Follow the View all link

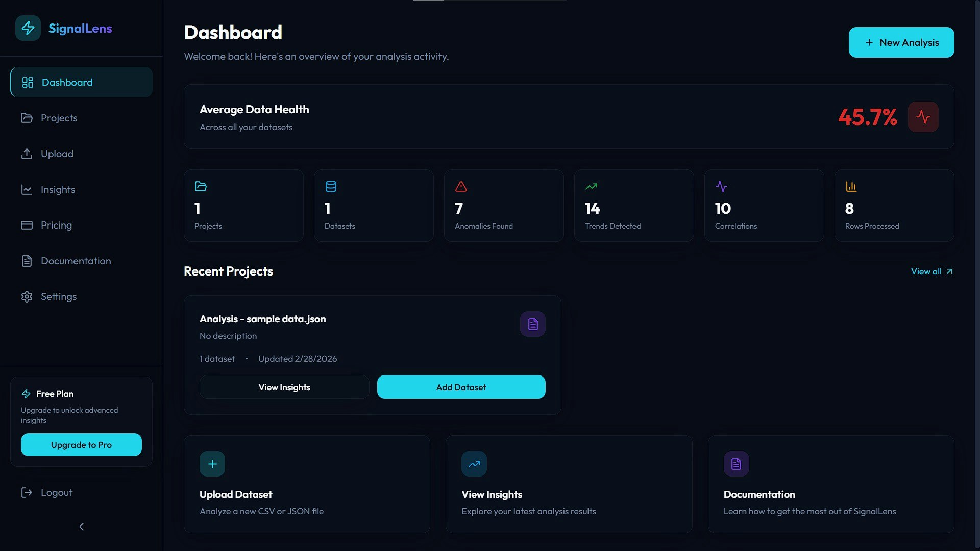(931, 271)
